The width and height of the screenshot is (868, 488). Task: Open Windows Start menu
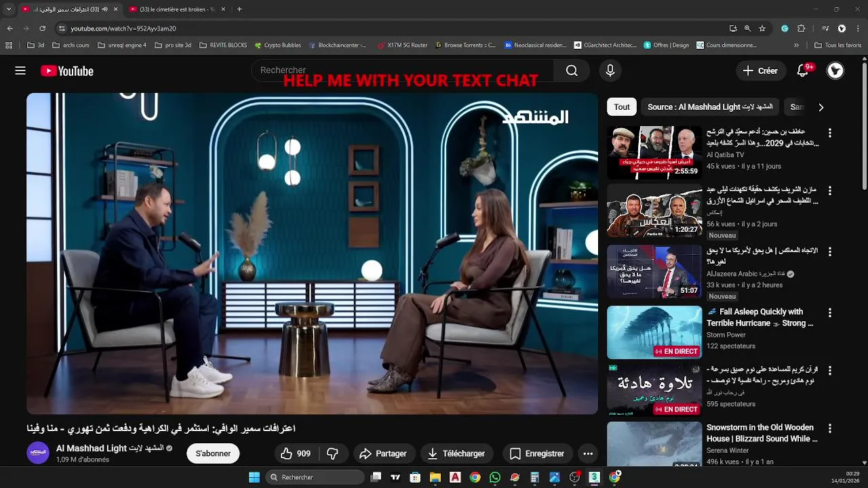[254, 477]
